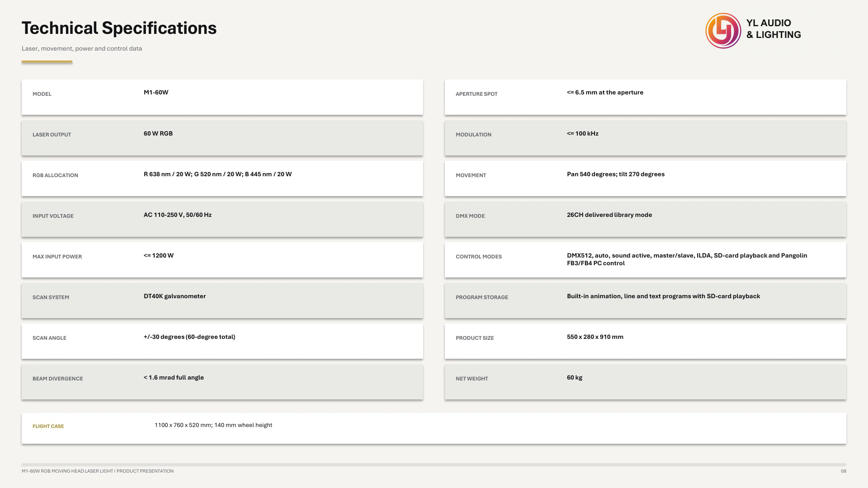Click the MOVEMENT pan and tilt text
This screenshot has width=868, height=488.
pyautogui.click(x=616, y=174)
